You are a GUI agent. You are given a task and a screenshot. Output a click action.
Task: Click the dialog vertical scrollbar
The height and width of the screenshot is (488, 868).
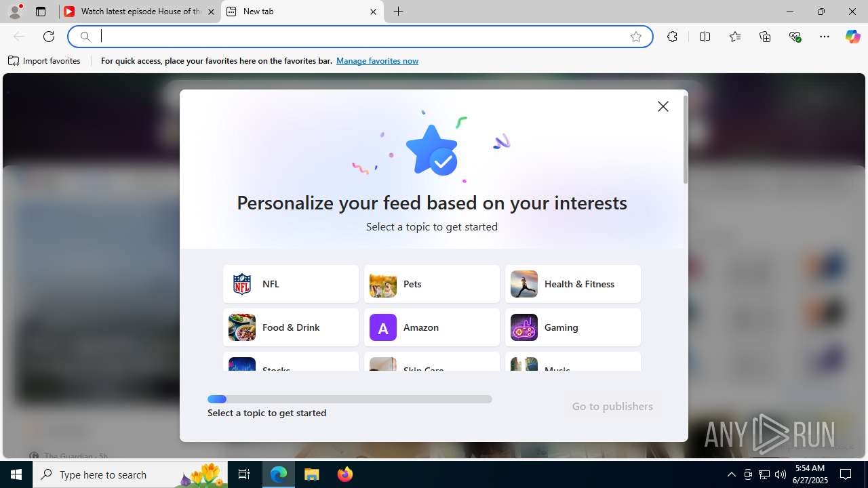tap(686, 139)
